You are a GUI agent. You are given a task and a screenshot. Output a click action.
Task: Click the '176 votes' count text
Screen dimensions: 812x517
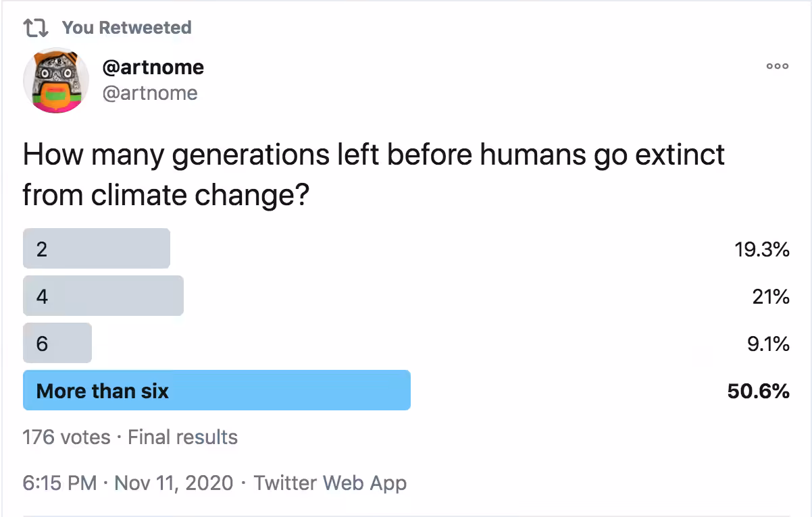[66, 437]
